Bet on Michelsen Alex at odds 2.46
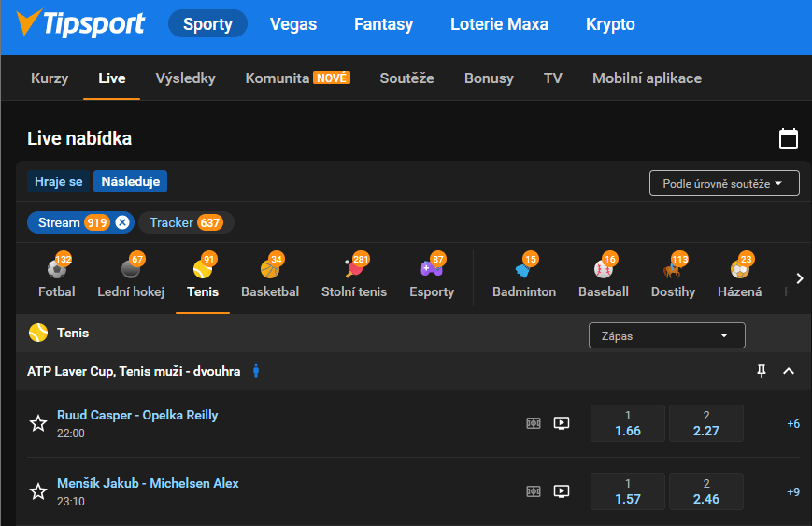 pos(706,491)
